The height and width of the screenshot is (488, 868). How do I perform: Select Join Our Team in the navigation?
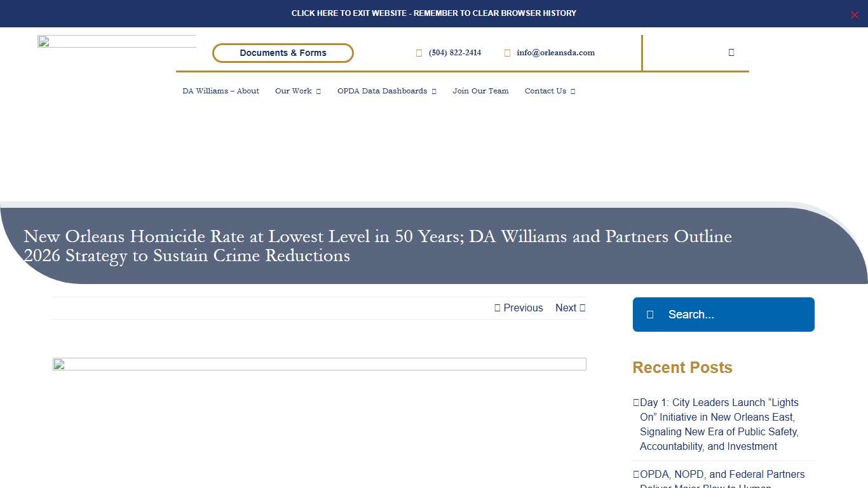(x=480, y=91)
